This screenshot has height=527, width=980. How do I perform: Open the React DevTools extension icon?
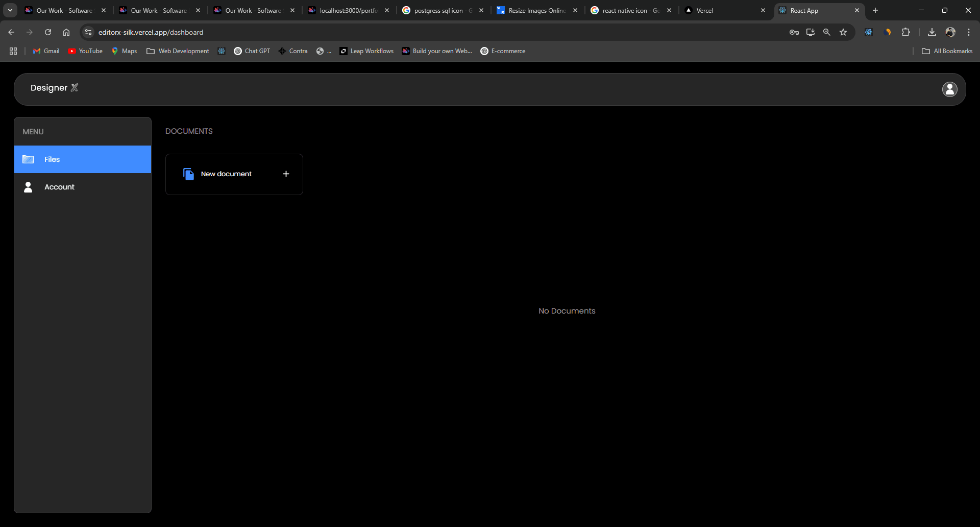click(869, 32)
